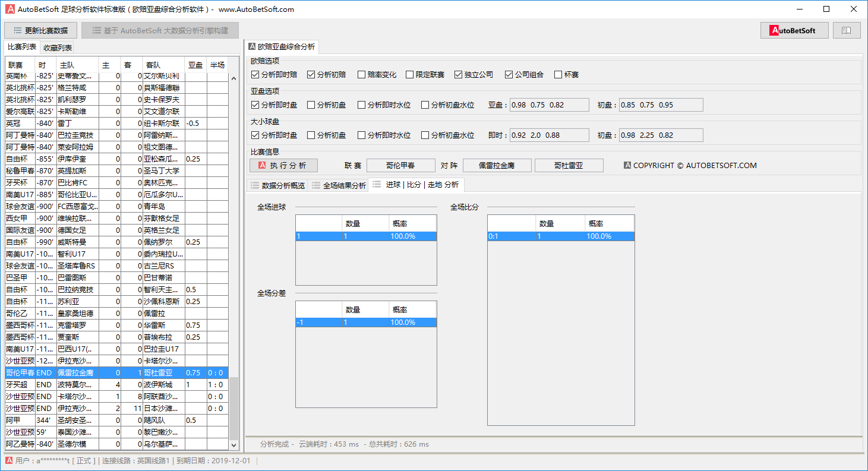Select the 欧赔亚盘综合分析 tab
868x471 pixels.
[282, 47]
